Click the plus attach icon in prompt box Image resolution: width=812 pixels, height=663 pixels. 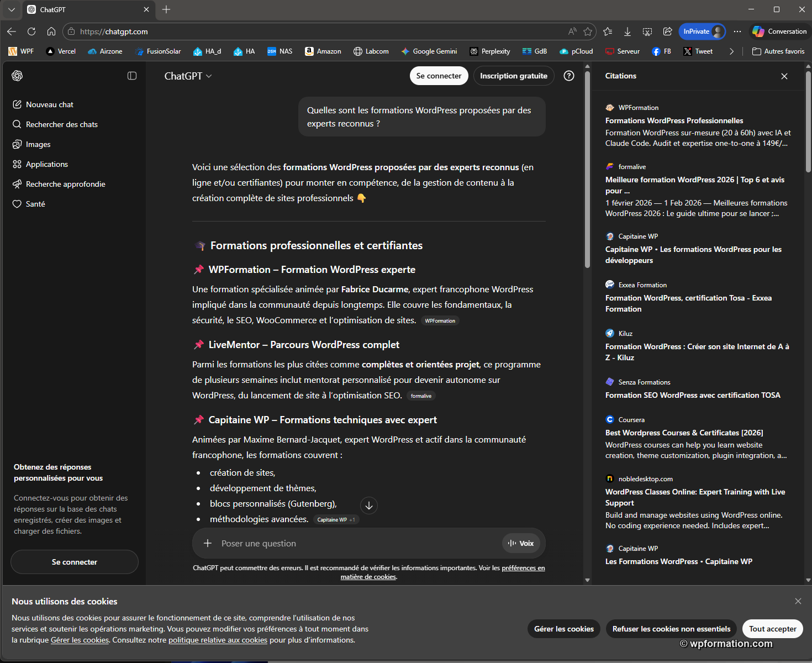(x=208, y=543)
